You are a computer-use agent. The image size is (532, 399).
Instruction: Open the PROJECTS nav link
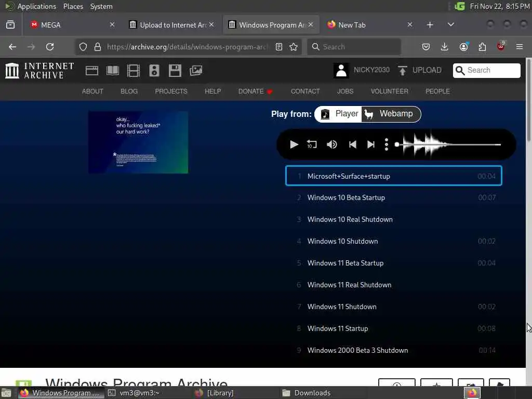171,91
